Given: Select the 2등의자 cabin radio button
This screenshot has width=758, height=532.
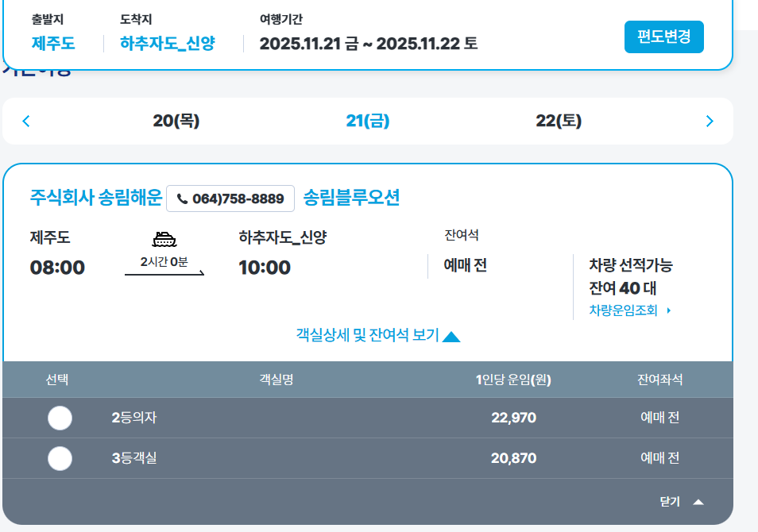Looking at the screenshot, I should tap(60, 418).
